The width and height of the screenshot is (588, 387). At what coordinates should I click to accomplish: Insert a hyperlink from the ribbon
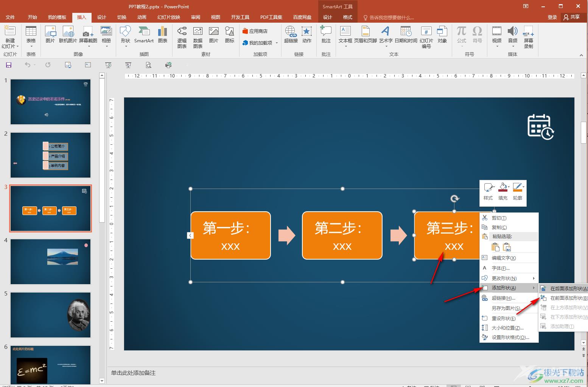[x=291, y=35]
